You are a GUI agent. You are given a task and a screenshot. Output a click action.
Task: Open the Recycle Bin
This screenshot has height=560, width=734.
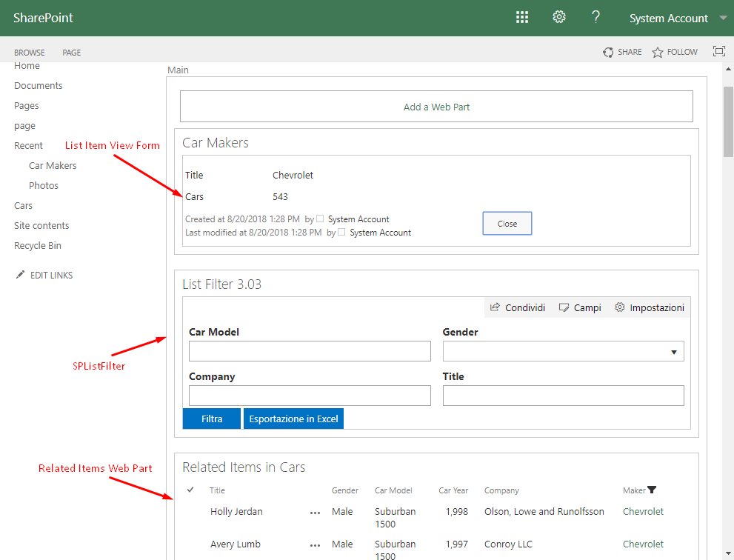pyautogui.click(x=38, y=246)
